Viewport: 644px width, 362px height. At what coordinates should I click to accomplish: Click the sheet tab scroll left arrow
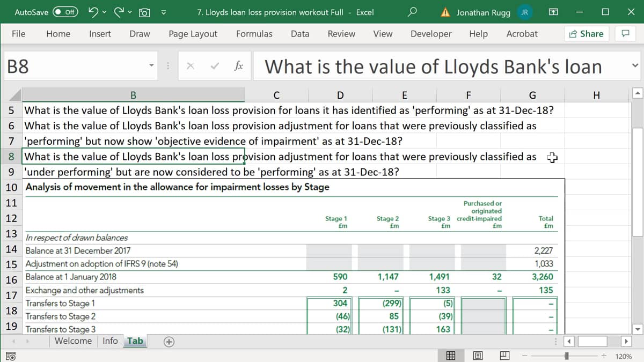(x=13, y=341)
